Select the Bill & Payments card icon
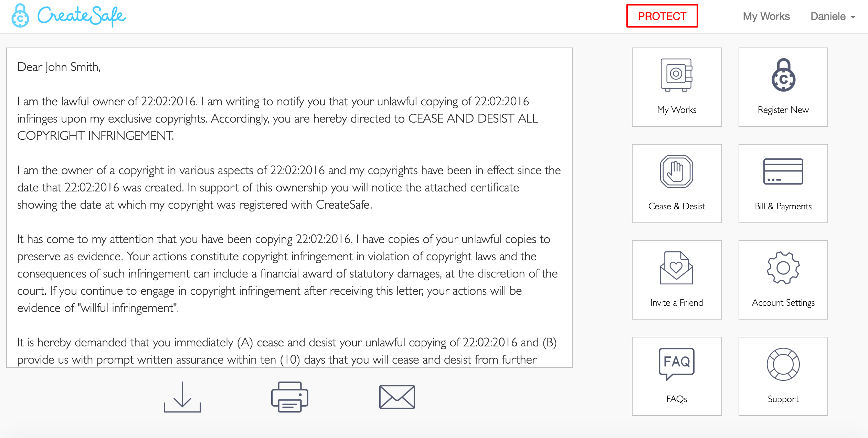The image size is (868, 438). pos(783,171)
